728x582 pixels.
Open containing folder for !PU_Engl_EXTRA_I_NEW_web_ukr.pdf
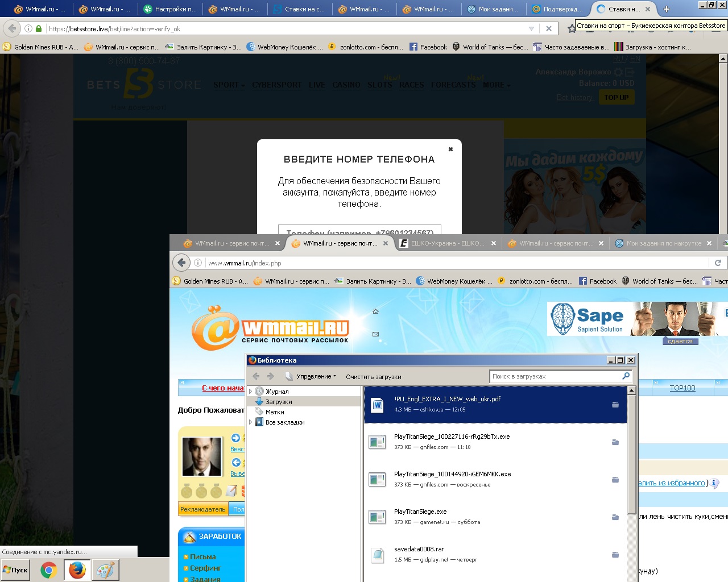coord(615,405)
